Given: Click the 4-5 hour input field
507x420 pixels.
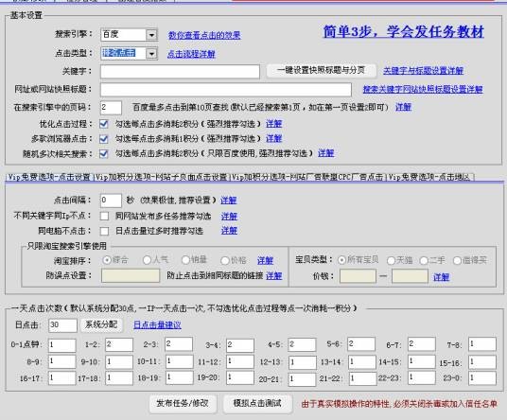Looking at the screenshot, I should tap(302, 344).
